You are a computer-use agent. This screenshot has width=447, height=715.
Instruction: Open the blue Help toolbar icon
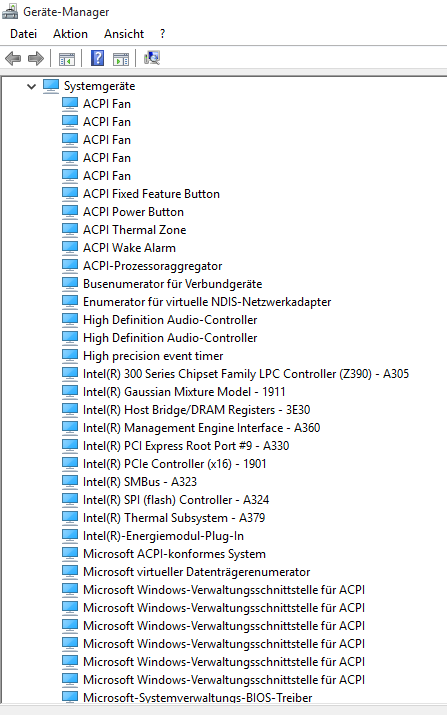click(98, 58)
